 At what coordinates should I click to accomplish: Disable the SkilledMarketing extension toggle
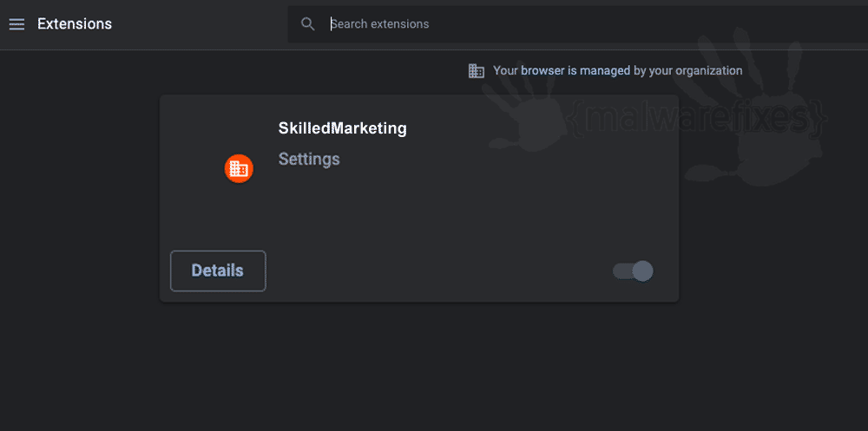pos(633,271)
